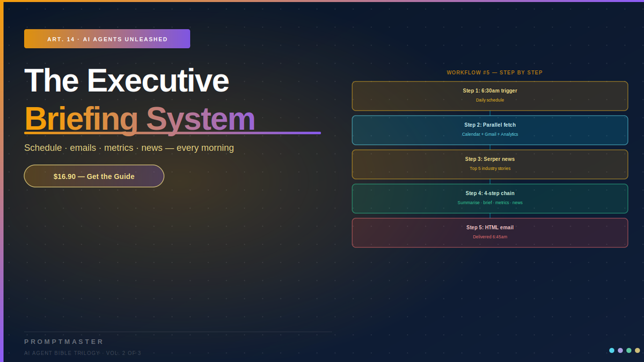Select the 'Step 2: Parallel fetch' card

pos(490,130)
